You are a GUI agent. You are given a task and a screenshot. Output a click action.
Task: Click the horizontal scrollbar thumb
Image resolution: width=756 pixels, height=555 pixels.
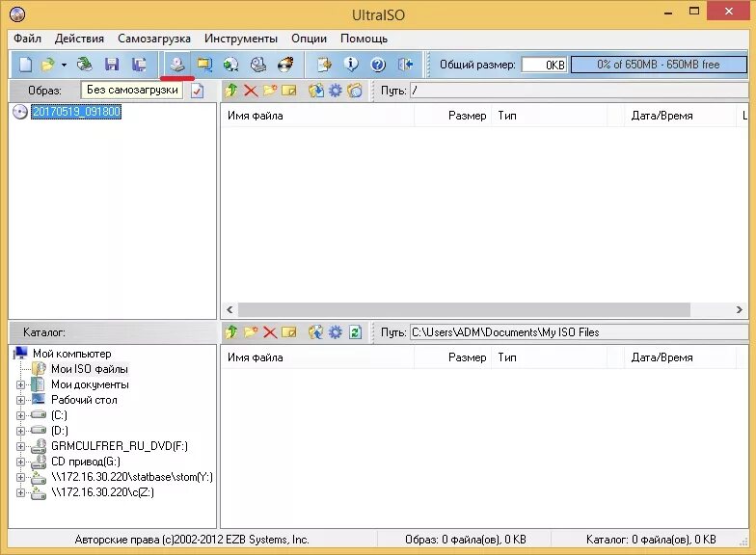[x=464, y=310]
